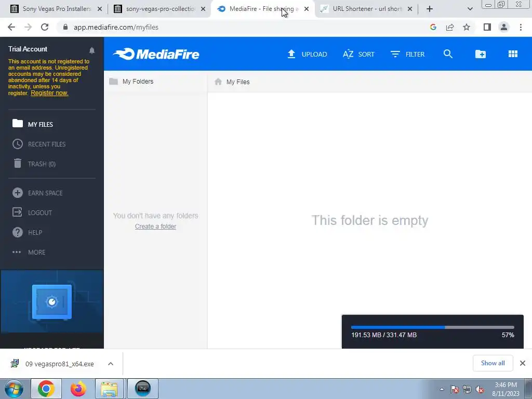The width and height of the screenshot is (532, 399).
Task: Open Windows Explorer from taskbar
Action: (x=109, y=389)
